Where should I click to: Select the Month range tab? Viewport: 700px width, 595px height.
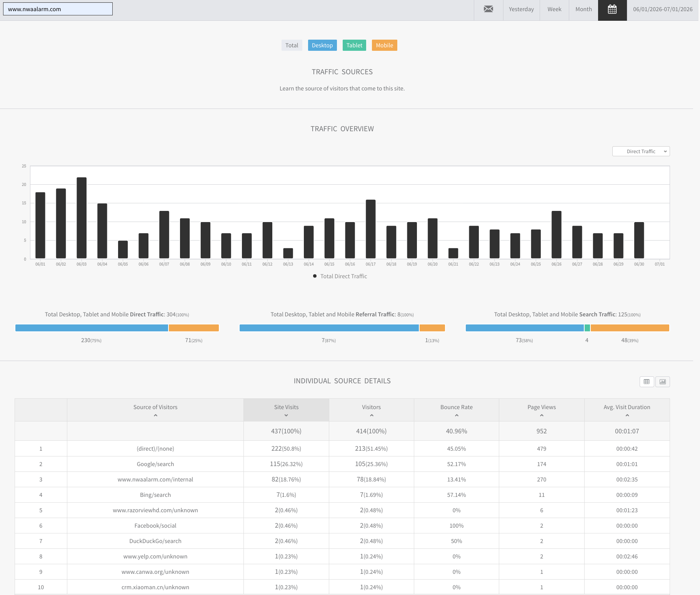pyautogui.click(x=583, y=9)
